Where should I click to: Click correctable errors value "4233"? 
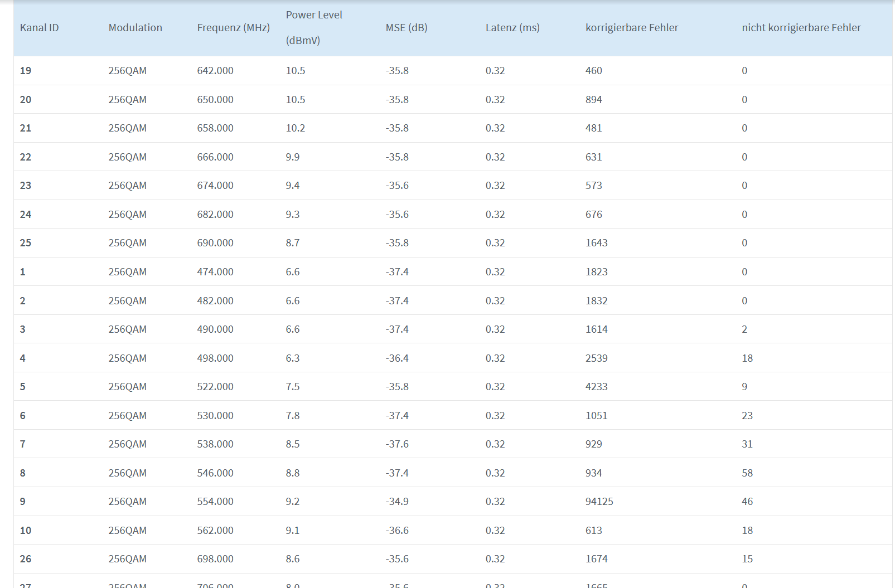[597, 387]
